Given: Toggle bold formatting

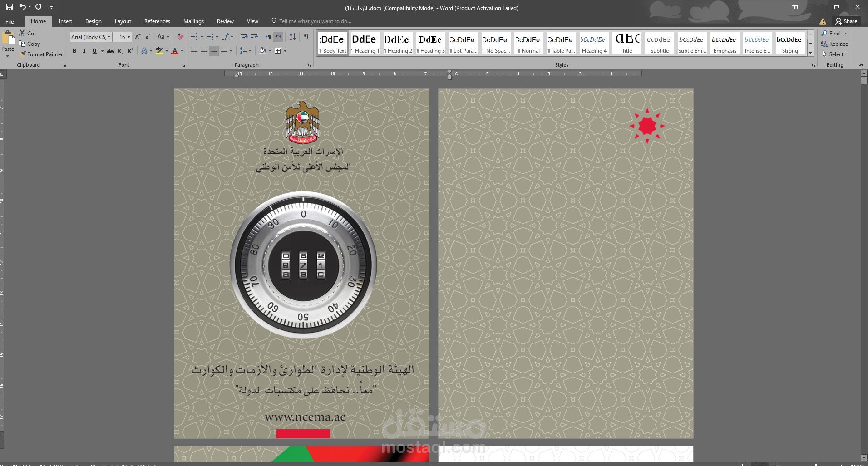Looking at the screenshot, I should click(x=74, y=51).
